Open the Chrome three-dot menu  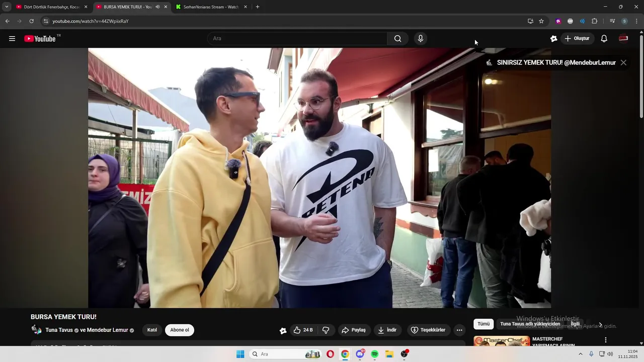point(636,21)
